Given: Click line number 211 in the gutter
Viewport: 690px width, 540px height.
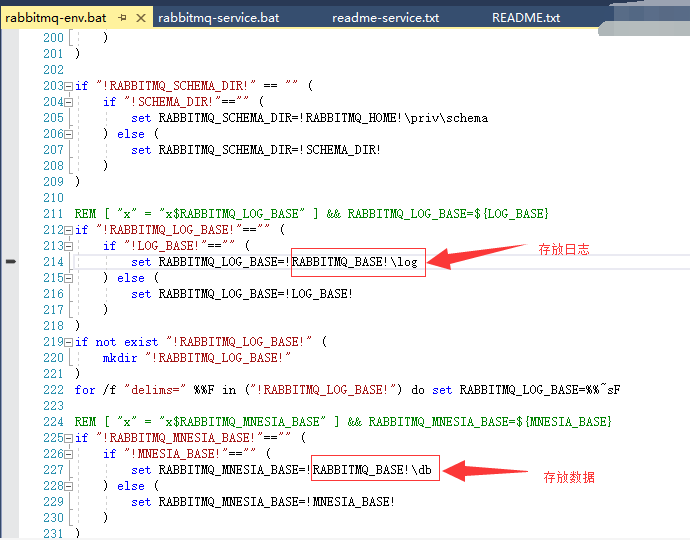Looking at the screenshot, I should coord(53,214).
